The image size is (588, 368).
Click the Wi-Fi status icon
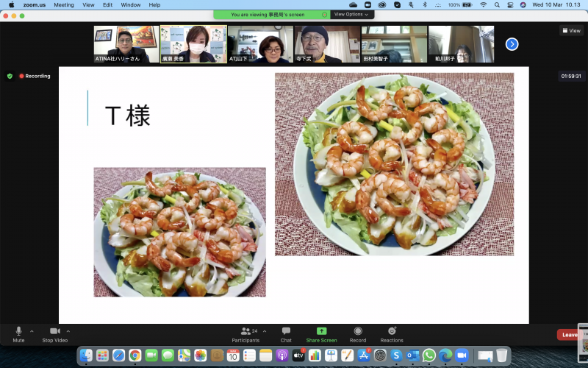coord(484,5)
